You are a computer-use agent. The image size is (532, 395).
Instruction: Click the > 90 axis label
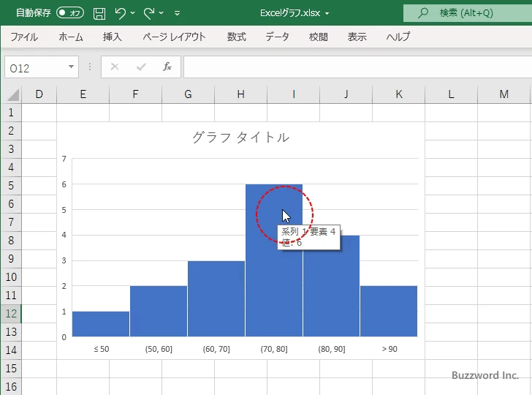pos(389,349)
